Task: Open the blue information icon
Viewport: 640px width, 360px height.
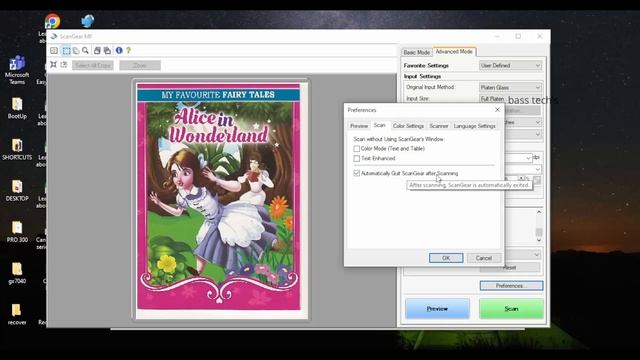Action: coord(119,50)
